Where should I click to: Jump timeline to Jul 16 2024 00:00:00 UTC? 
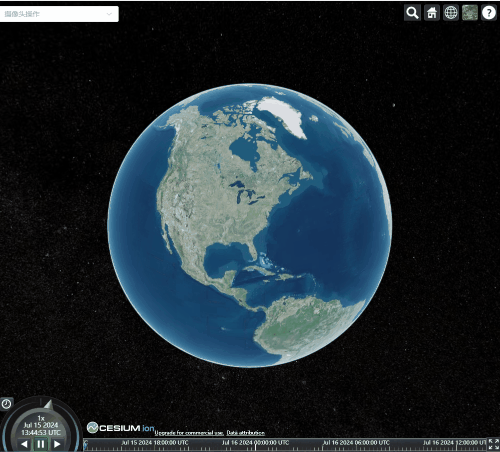click(x=255, y=443)
